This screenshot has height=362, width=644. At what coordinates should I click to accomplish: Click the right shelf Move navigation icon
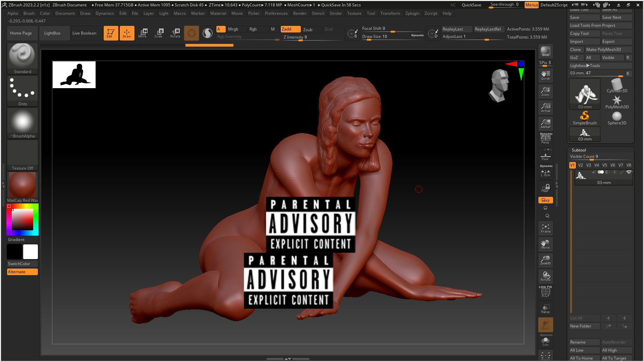click(x=545, y=244)
